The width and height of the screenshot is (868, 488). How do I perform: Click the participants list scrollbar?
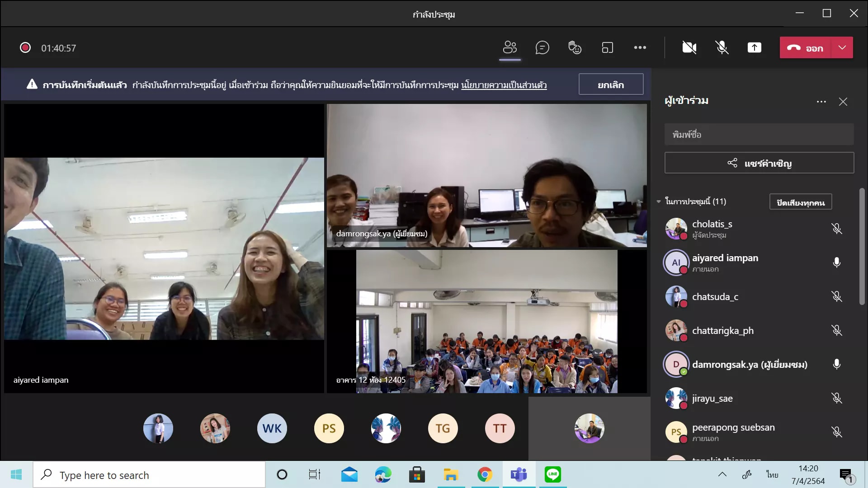coord(862,246)
